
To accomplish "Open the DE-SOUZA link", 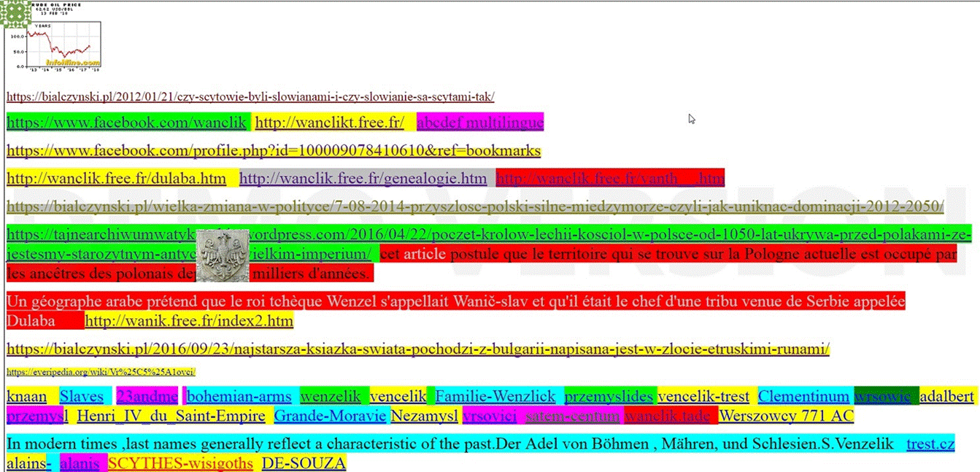I will pyautogui.click(x=304, y=463).
